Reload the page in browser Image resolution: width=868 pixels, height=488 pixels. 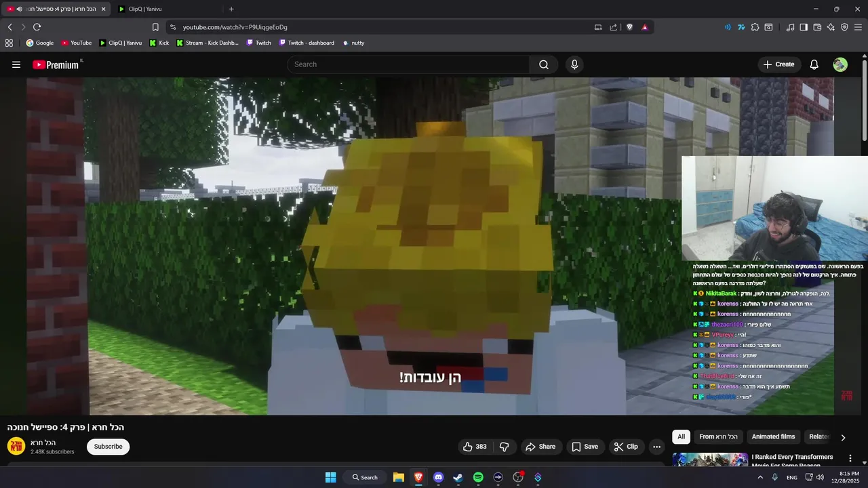37,27
